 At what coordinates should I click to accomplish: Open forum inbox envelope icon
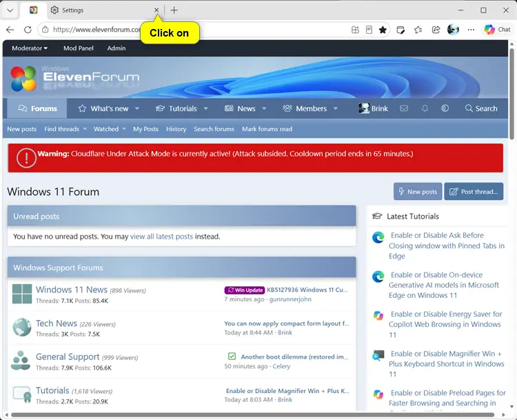tap(404, 108)
